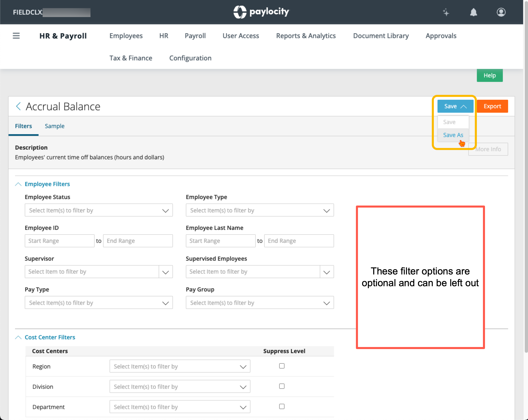Enable Division suppress level checkbox

pos(282,386)
